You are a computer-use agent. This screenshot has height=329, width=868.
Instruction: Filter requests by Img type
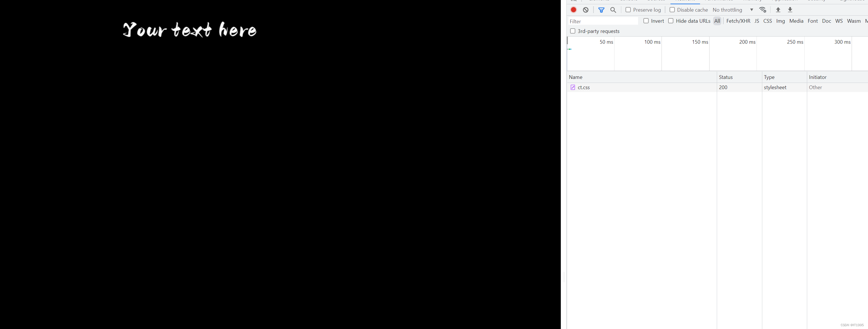click(x=780, y=21)
